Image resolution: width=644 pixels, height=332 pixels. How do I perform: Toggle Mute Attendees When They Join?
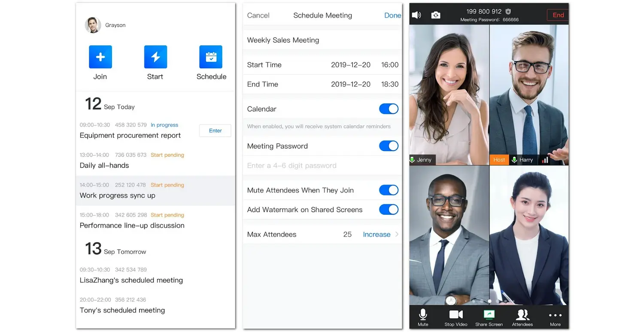click(x=389, y=190)
